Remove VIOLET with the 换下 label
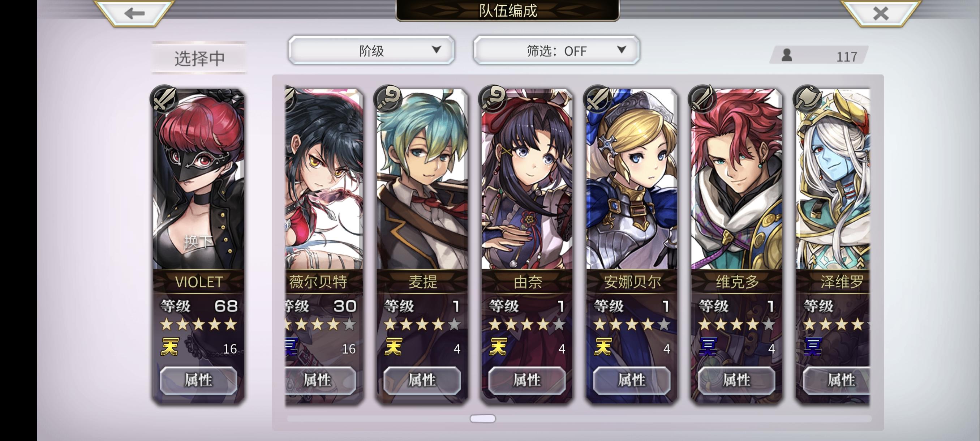Screen dimensions: 980x441 (198, 241)
